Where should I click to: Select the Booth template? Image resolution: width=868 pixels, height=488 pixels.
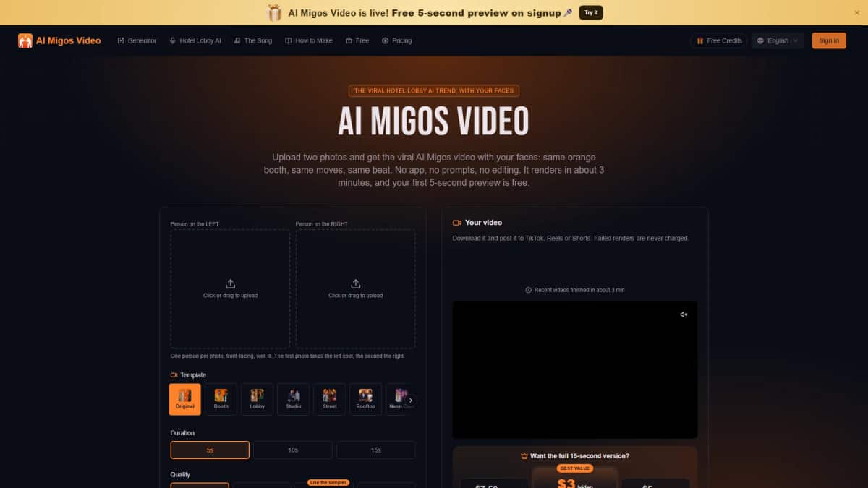[x=221, y=399]
